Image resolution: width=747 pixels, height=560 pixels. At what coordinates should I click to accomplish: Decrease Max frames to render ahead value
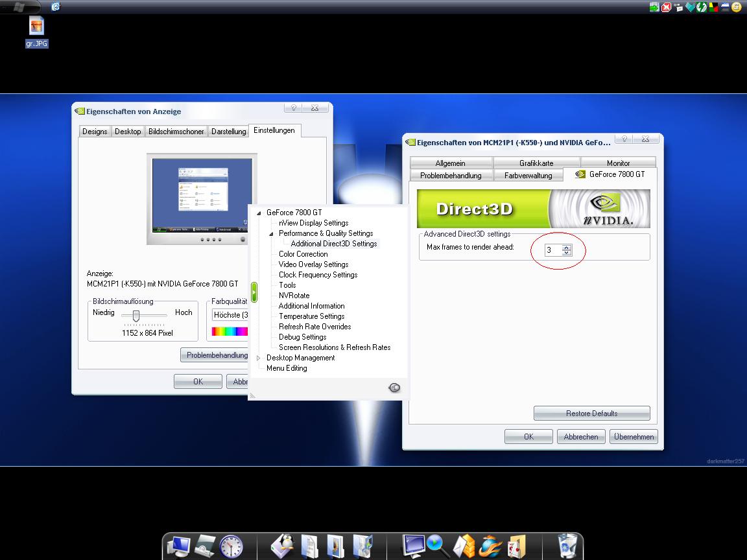click(x=567, y=253)
